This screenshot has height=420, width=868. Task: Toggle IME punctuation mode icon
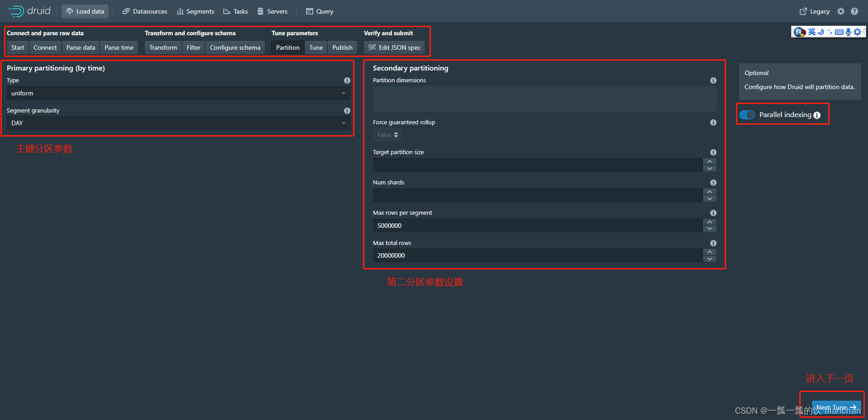830,32
